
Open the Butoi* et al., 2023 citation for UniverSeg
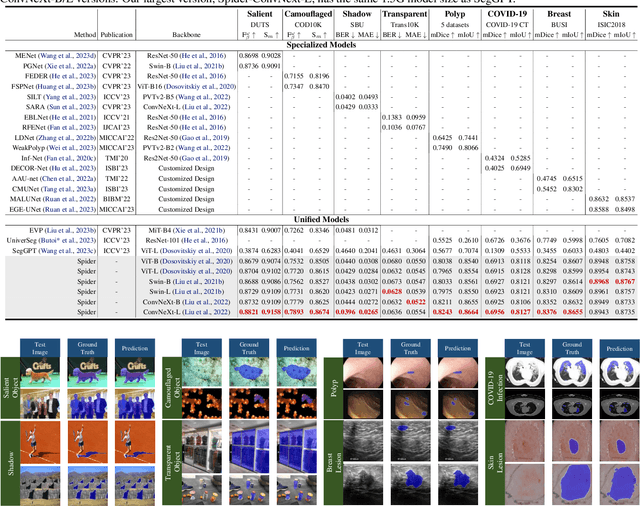pos(67,240)
